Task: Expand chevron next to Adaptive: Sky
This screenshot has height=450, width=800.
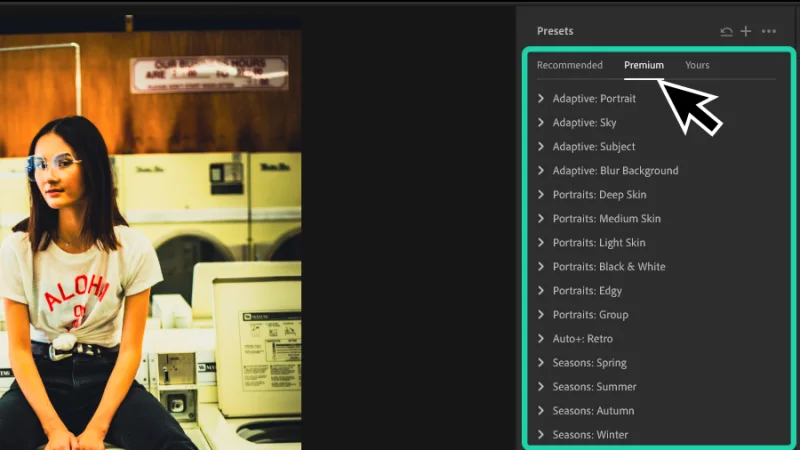Action: click(541, 122)
